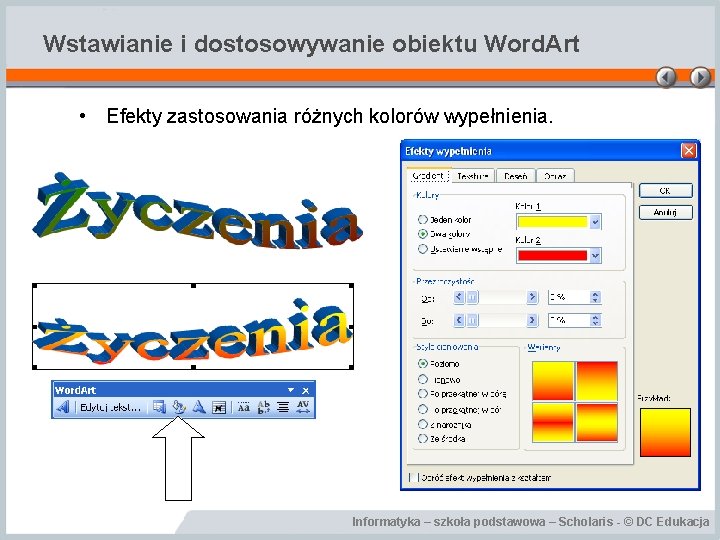Open the WordArt Gallery icon

159,407
